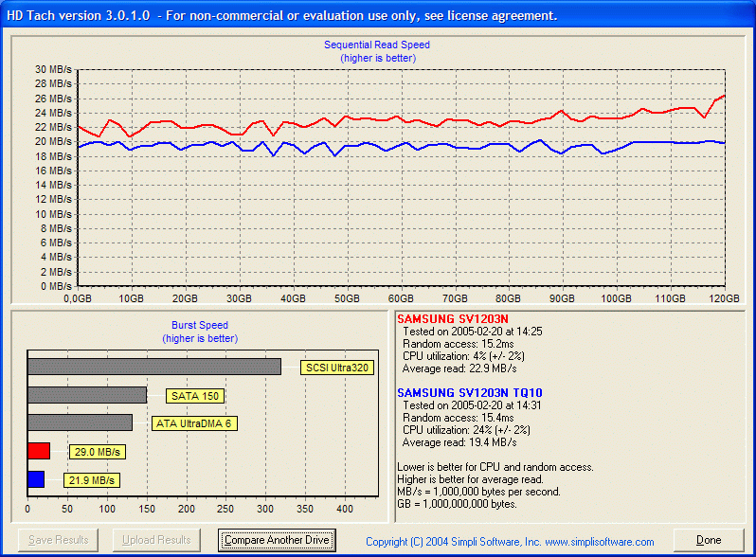Click the 150 burst axis label
The image size is (756, 557).
tap(147, 509)
